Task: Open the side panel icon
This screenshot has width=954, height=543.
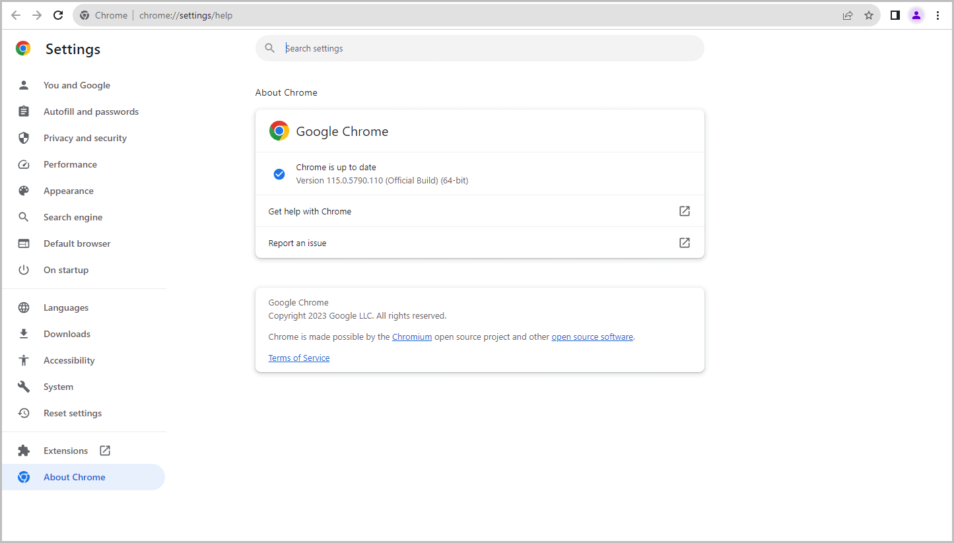Action: pyautogui.click(x=895, y=15)
